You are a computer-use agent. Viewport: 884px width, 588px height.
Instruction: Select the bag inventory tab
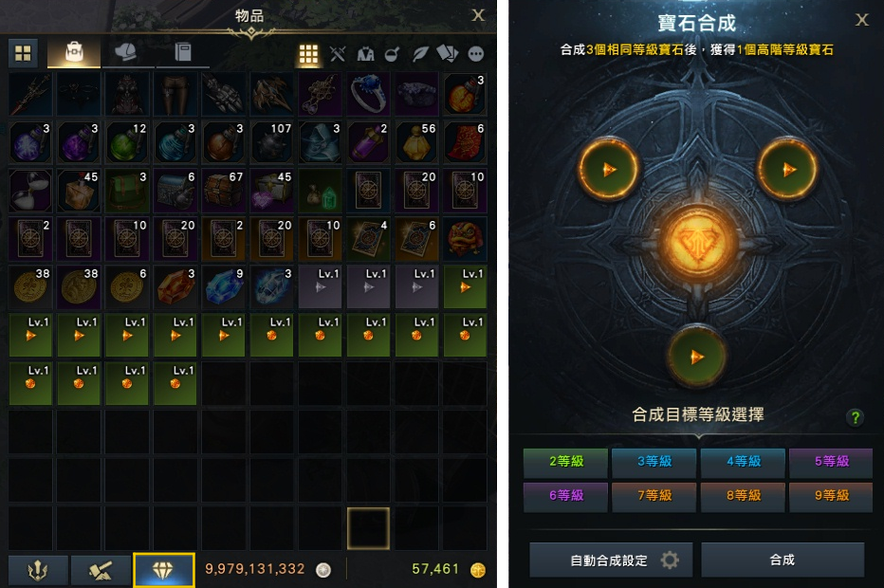tap(74, 53)
